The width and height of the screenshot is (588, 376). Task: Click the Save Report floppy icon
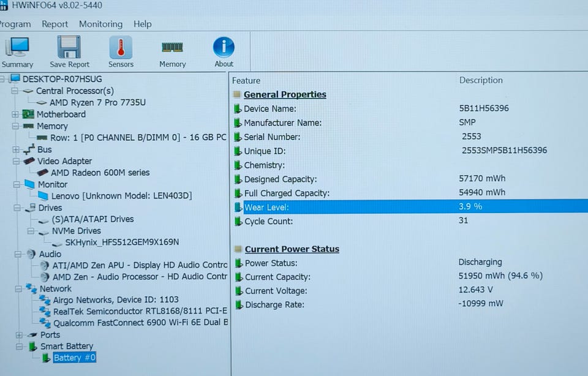pos(69,47)
